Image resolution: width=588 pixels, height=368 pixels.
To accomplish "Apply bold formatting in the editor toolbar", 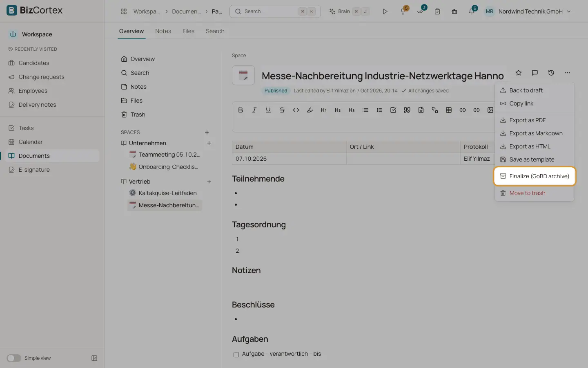I will click(241, 110).
